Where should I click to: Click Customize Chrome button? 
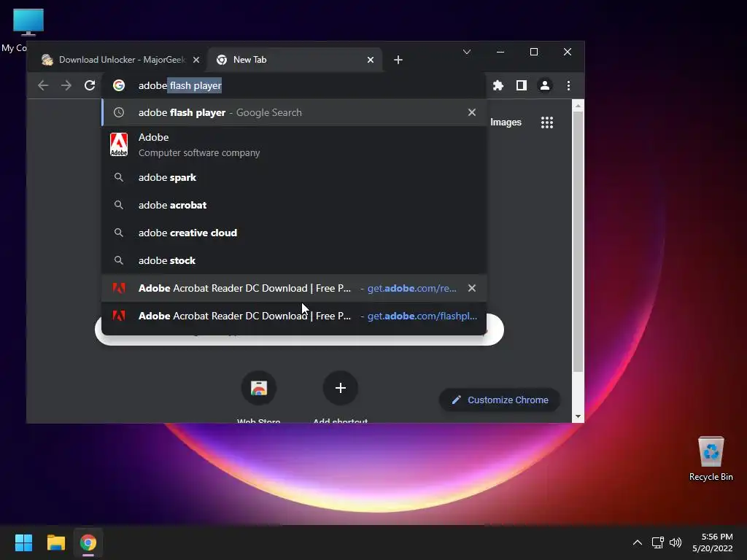coord(499,400)
